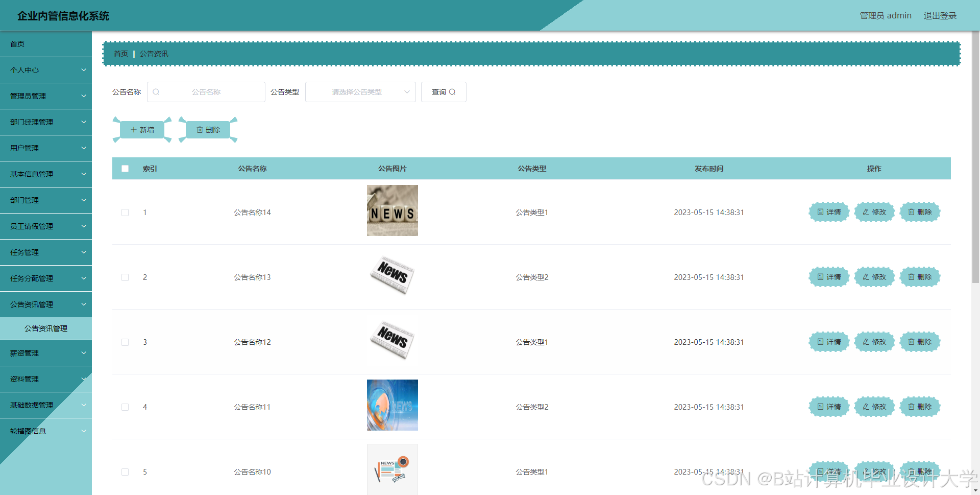Screen dimensions: 980x495
Task: Expand the 管理员管理 sidebar menu
Action: (x=46, y=96)
